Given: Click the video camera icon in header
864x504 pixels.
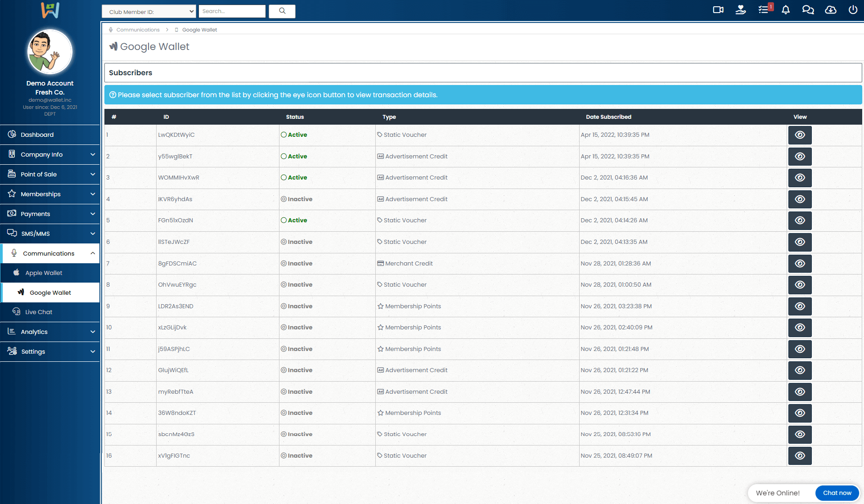Looking at the screenshot, I should tap(718, 10).
